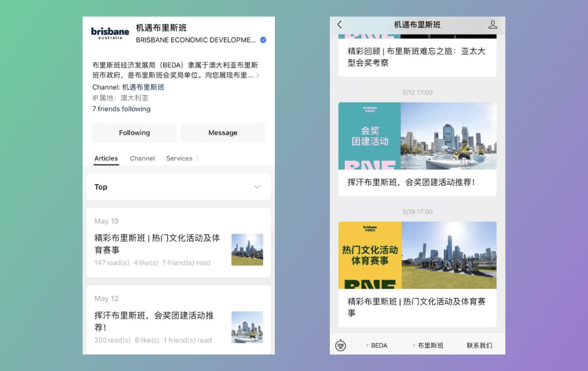Click the 5/19 17:00 timestamp
This screenshot has height=371, width=588.
click(x=417, y=211)
